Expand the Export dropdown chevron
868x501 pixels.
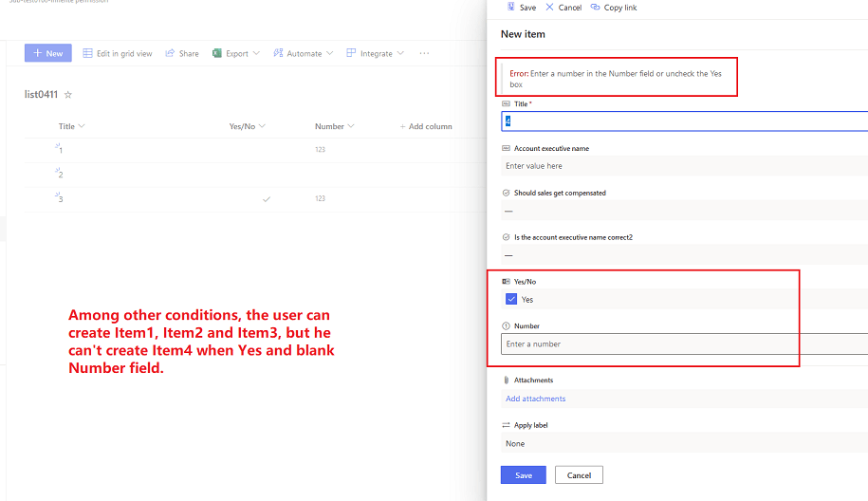click(x=256, y=53)
